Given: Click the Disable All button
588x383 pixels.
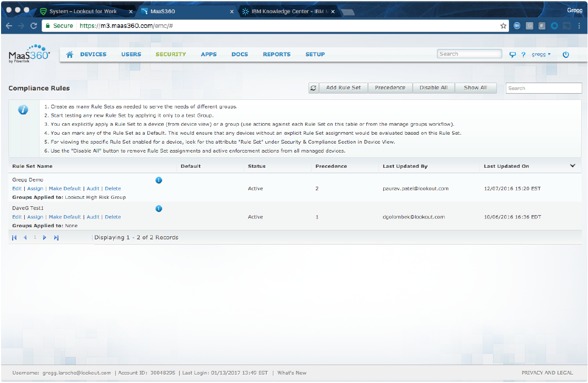Looking at the screenshot, I should click(x=434, y=88).
